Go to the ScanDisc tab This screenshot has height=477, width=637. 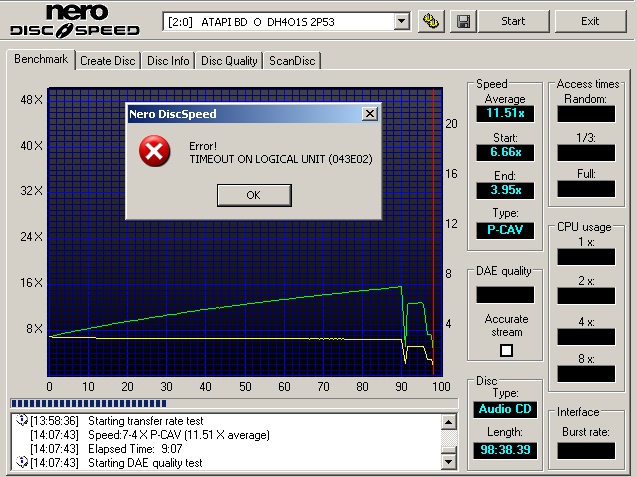pos(292,61)
